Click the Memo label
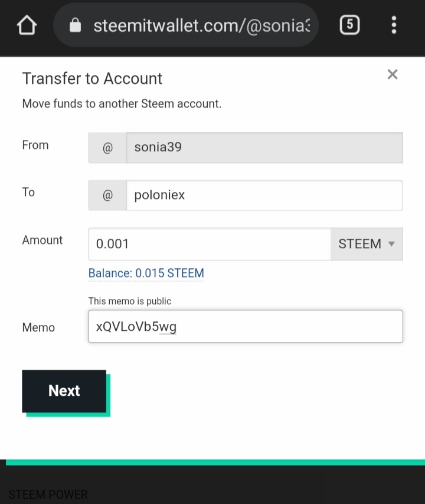The height and width of the screenshot is (504, 425). 38,327
